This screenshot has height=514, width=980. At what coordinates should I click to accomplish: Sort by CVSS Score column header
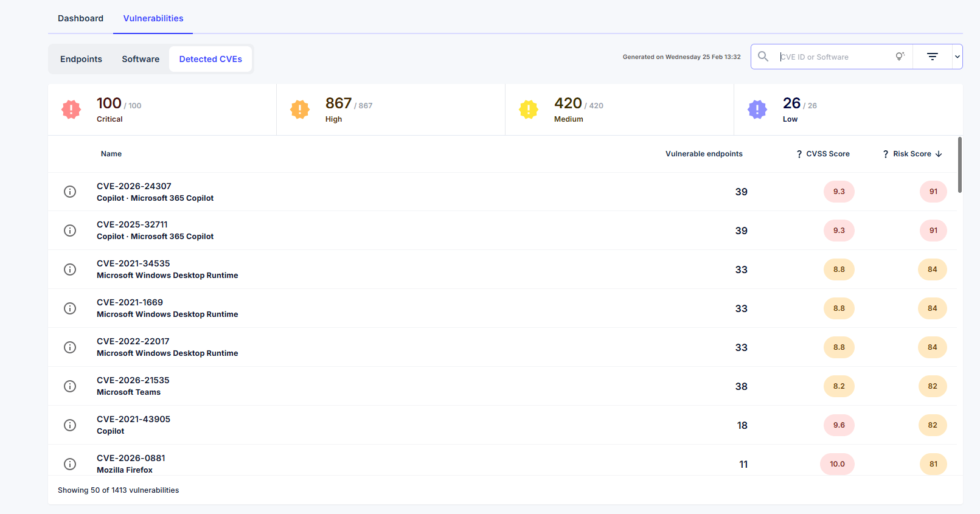pos(828,154)
